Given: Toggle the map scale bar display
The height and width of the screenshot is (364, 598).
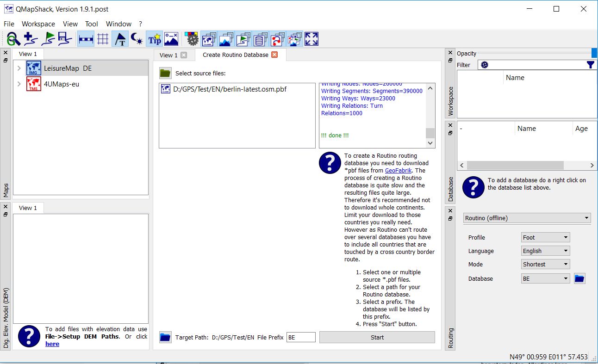Looking at the screenshot, I should (86, 39).
